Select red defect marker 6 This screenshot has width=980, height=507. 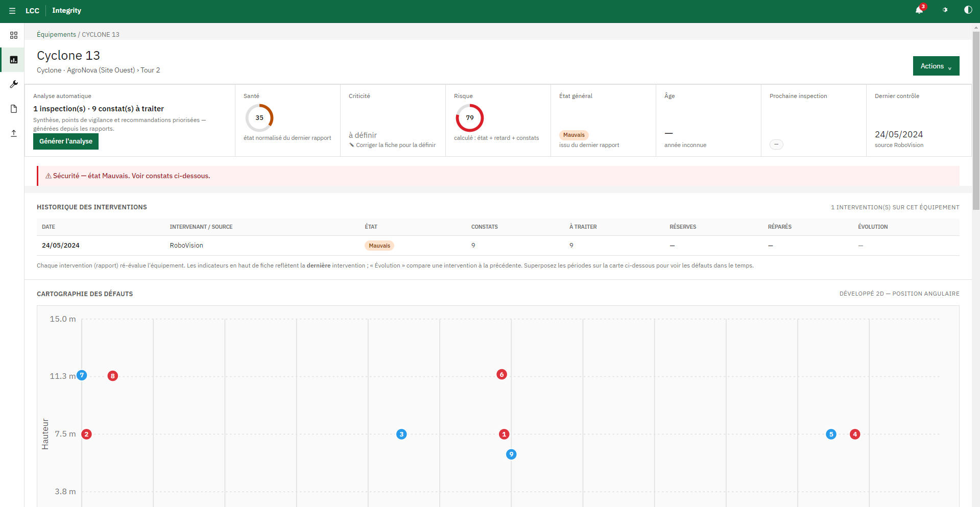point(501,375)
